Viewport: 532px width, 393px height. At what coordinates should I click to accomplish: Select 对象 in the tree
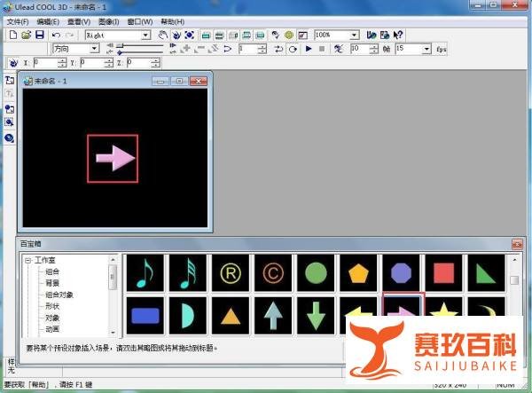tap(52, 318)
